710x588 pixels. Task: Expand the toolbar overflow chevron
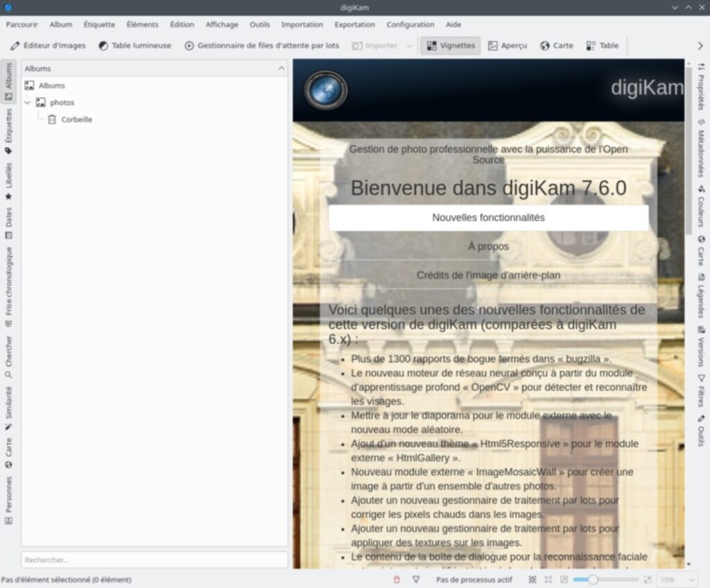[x=700, y=46]
